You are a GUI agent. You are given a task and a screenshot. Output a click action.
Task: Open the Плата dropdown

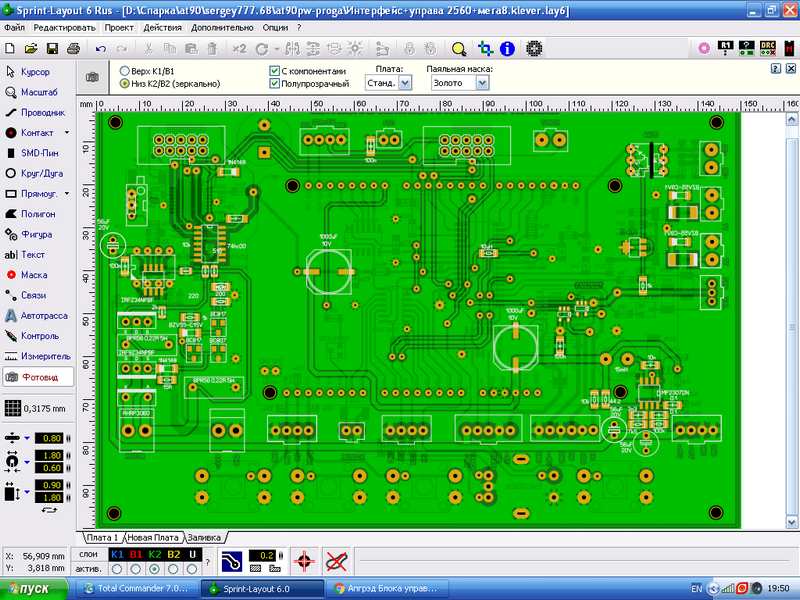tap(405, 84)
